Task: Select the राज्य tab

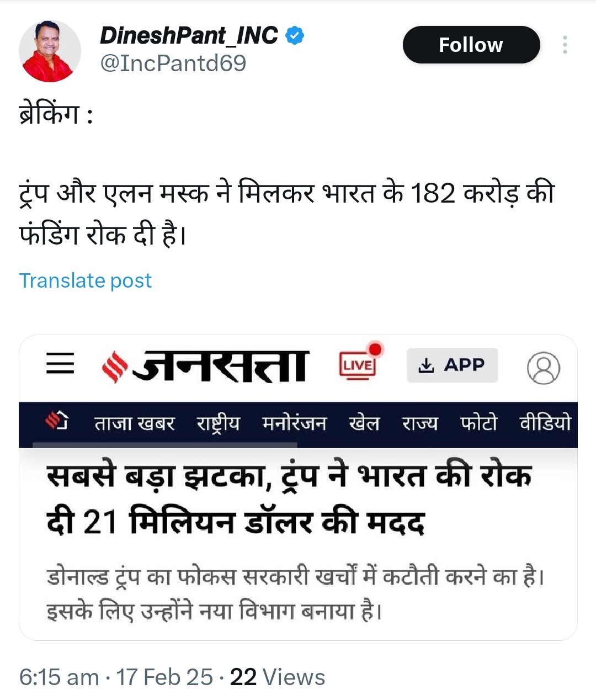Action: [420, 423]
